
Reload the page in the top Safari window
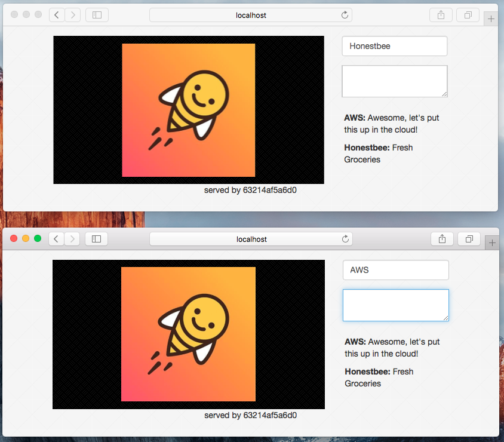pos(345,15)
